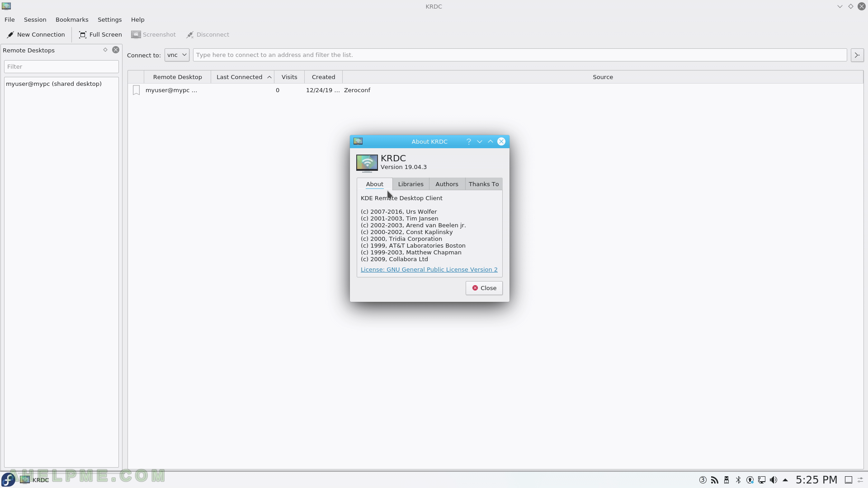Image resolution: width=868 pixels, height=488 pixels.
Task: Click the KRDC window icon in main titlebar
Action: (6, 6)
